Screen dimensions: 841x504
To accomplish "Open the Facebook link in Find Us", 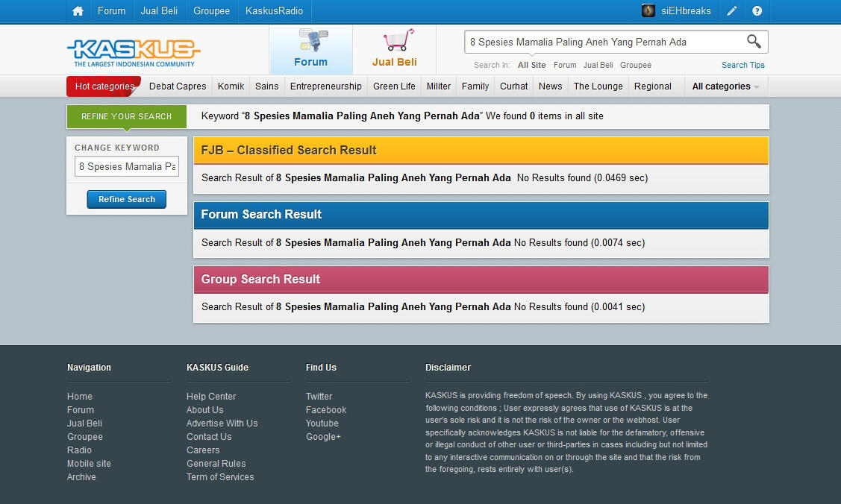I will click(326, 410).
